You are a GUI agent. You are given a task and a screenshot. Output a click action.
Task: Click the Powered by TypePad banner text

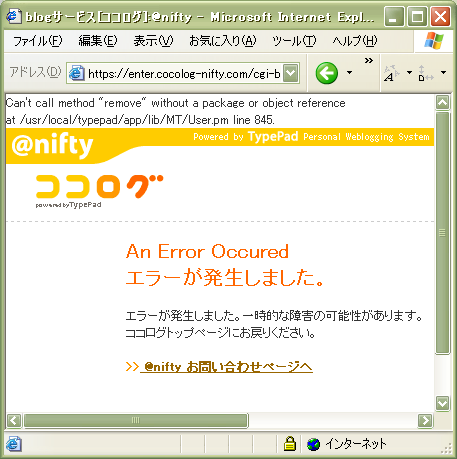(311, 137)
